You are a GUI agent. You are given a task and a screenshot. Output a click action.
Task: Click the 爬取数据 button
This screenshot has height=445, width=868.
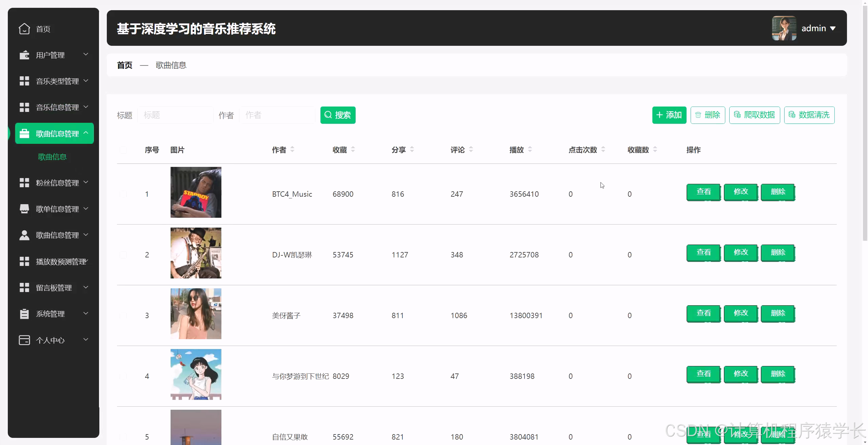pos(754,115)
